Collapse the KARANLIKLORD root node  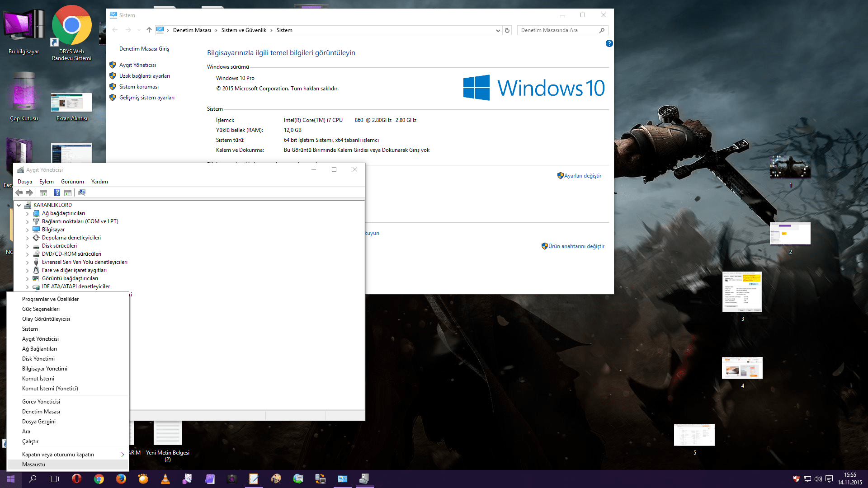[19, 205]
